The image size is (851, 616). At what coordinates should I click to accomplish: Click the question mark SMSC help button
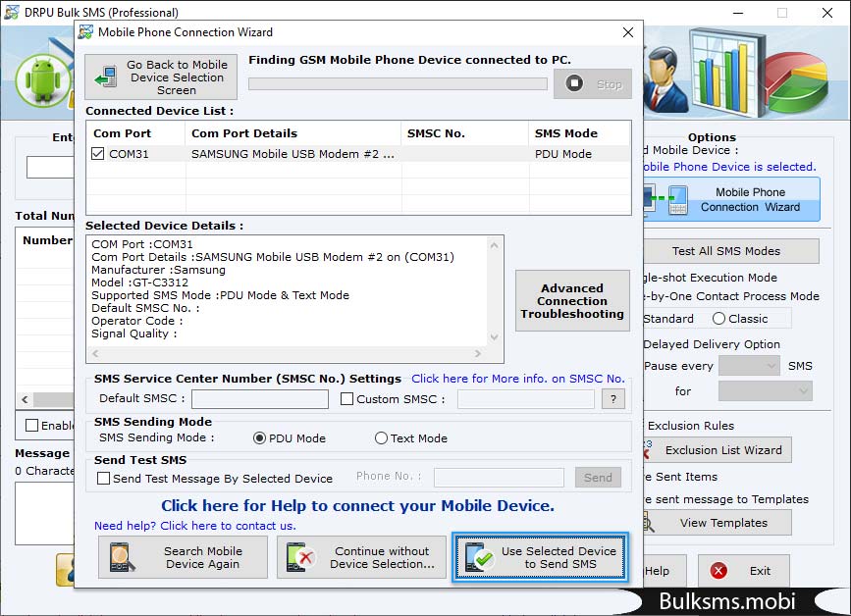(x=613, y=399)
